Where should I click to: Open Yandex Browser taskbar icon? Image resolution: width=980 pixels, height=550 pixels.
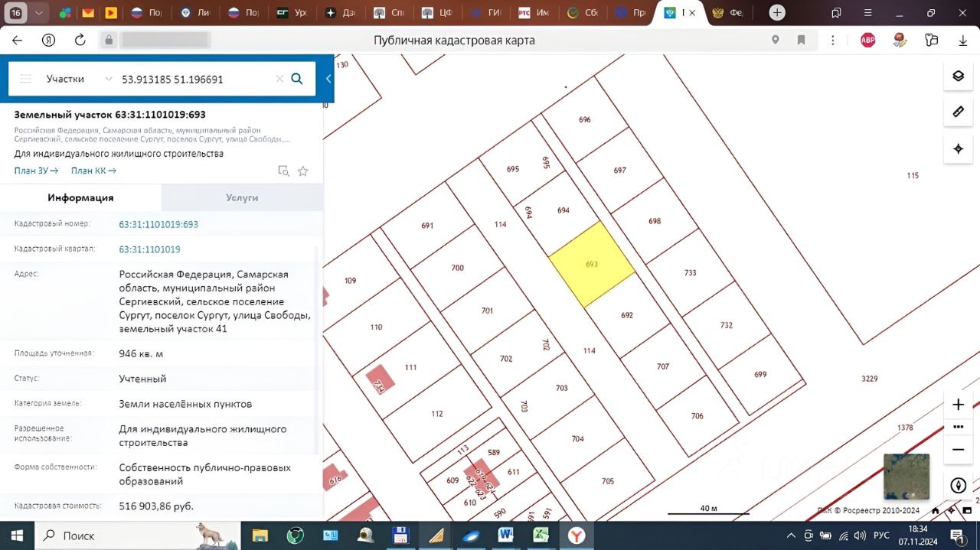577,535
